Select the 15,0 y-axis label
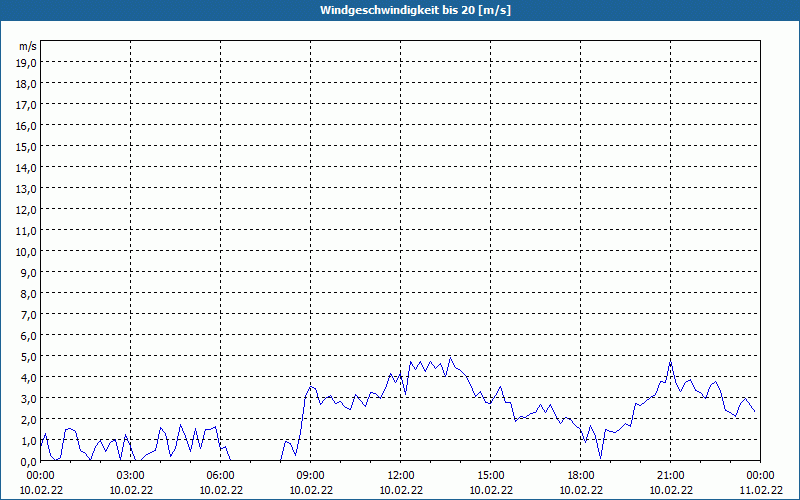 coord(27,146)
